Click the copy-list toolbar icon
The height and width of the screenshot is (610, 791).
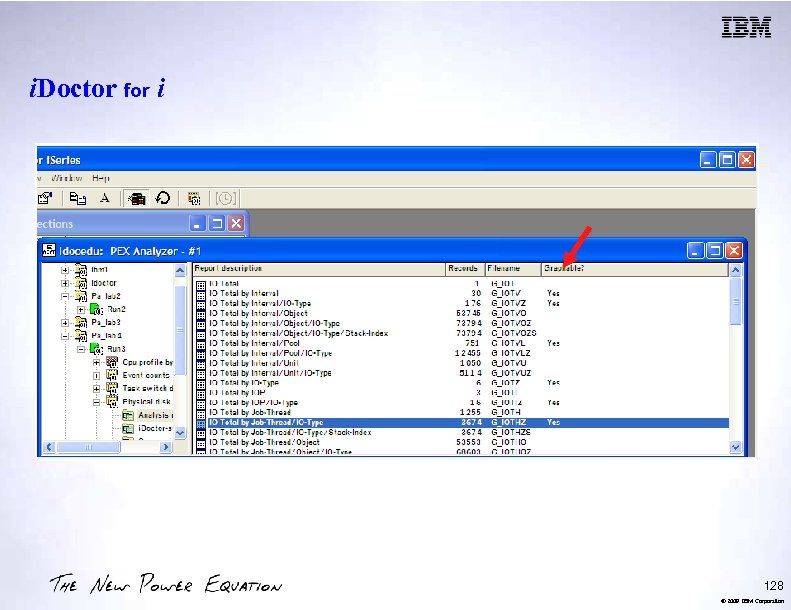point(77,198)
